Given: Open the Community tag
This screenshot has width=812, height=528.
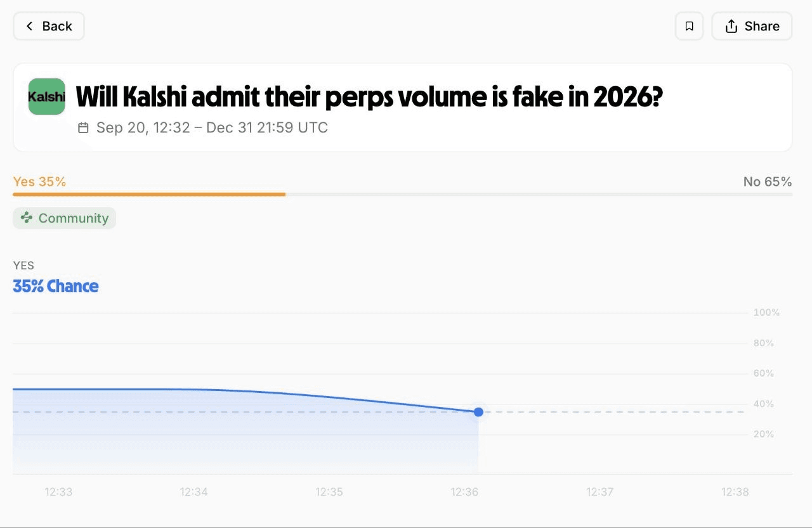Looking at the screenshot, I should (x=65, y=218).
